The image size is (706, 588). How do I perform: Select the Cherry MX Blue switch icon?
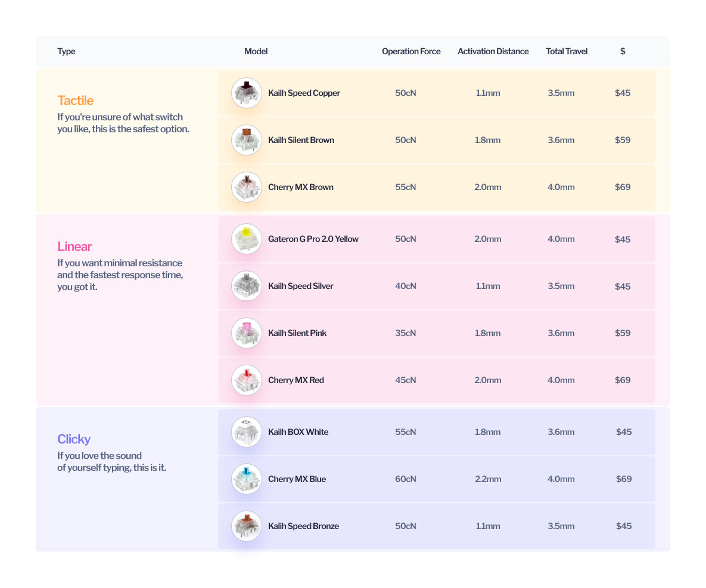coord(246,479)
